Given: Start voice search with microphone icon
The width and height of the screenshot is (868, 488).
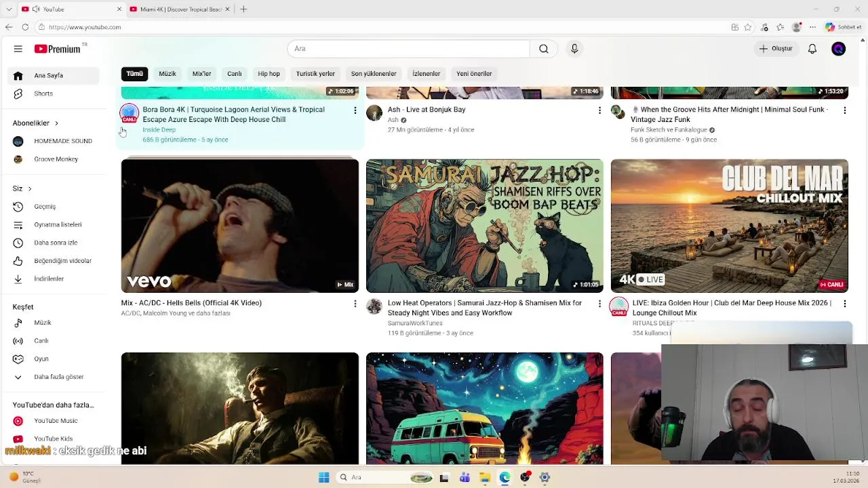Looking at the screenshot, I should coord(574,49).
